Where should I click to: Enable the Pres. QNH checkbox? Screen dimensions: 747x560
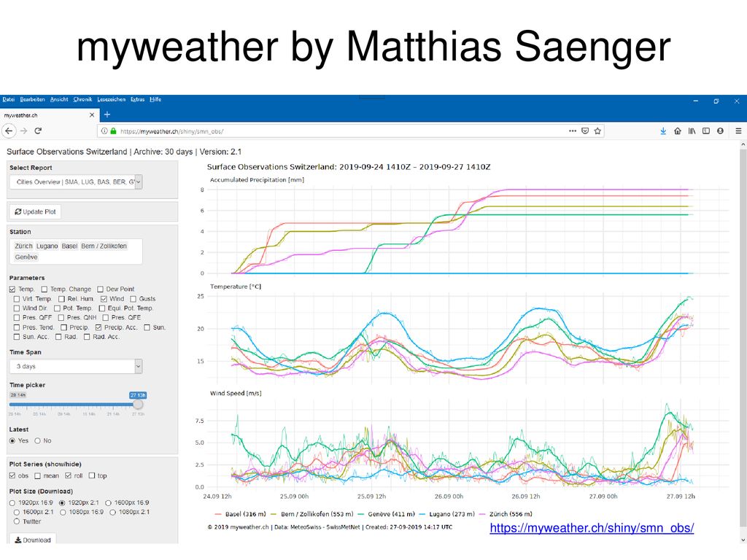tap(61, 318)
